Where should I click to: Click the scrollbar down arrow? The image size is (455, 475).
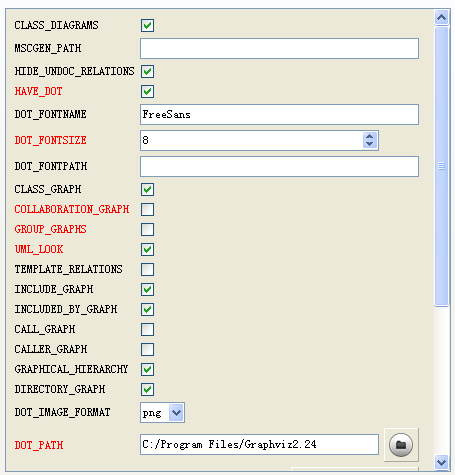tap(441, 462)
